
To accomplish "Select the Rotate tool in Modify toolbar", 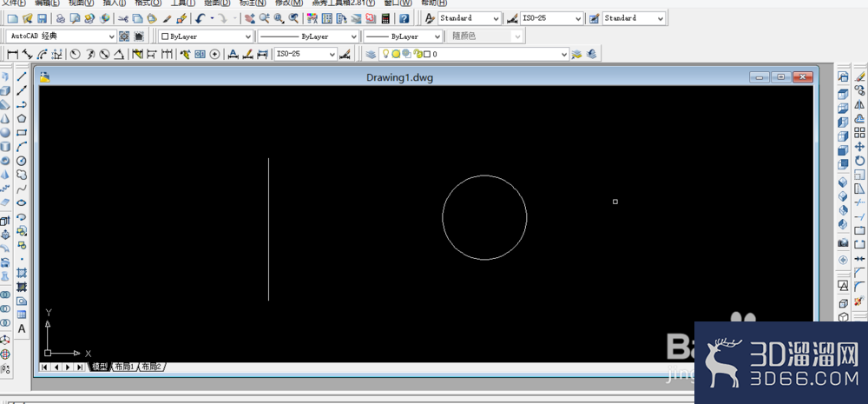I will pos(859,161).
